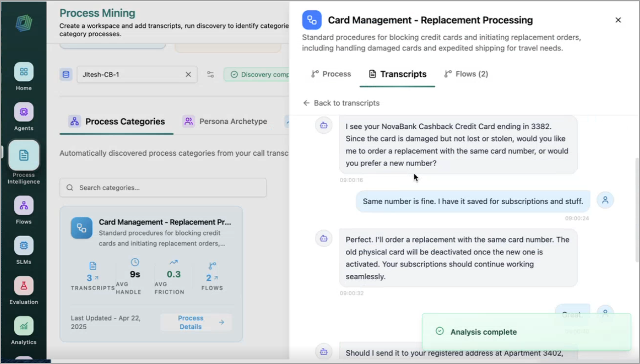Click the 9s average handle value
Viewport: 640px width, 364px height.
pyautogui.click(x=135, y=274)
